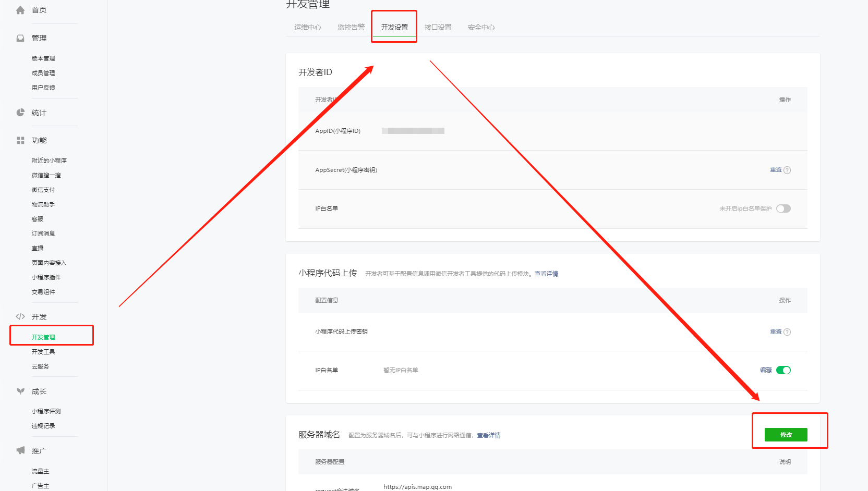Open 查看详情 link in 小程序代码上传 section
Image resolution: width=868 pixels, height=491 pixels.
546,274
